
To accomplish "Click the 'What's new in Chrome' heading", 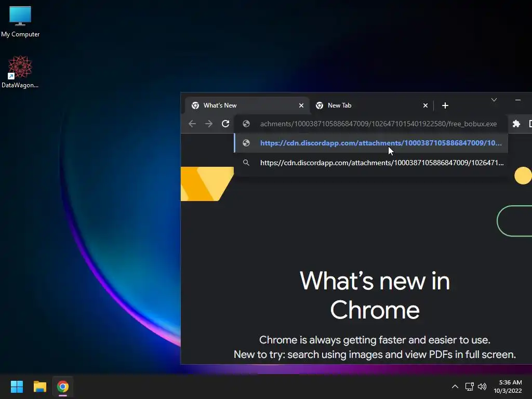I will (375, 296).
